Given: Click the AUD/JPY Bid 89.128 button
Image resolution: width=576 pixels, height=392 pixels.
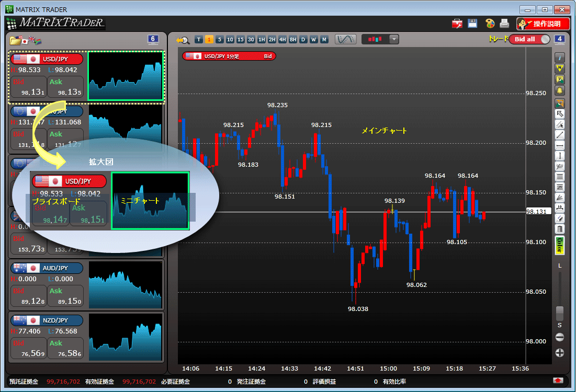Looking at the screenshot, I should 29,296.
